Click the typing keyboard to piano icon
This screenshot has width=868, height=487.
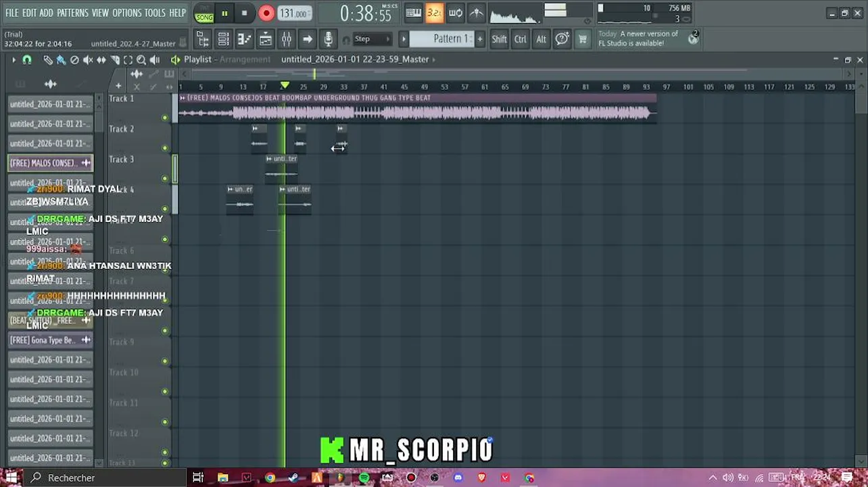tap(414, 13)
